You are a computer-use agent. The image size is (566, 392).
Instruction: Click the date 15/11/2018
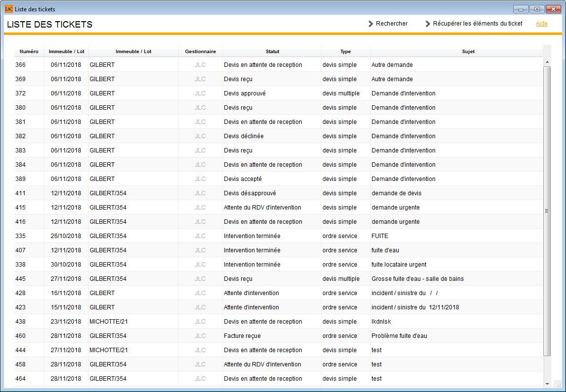click(x=65, y=307)
